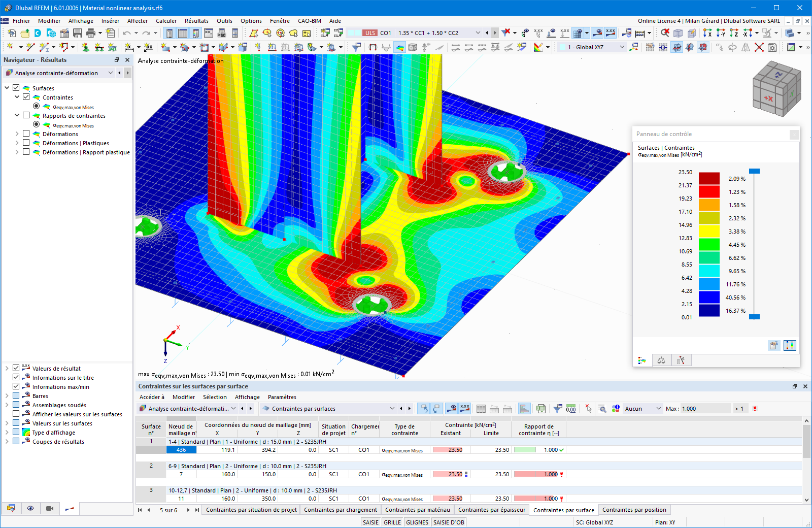
Task: Enable the Rapports de contraintes checkbox
Action: click(26, 115)
